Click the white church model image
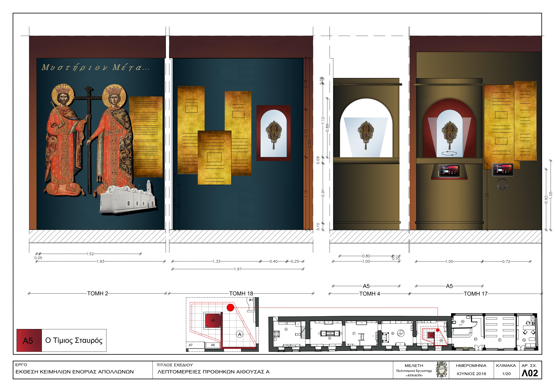The width and height of the screenshot is (555, 392). click(128, 199)
